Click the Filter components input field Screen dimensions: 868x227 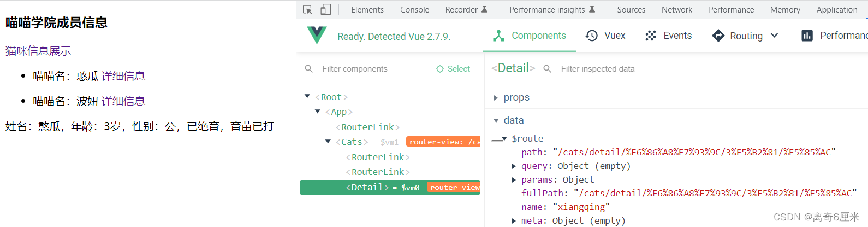(x=371, y=69)
